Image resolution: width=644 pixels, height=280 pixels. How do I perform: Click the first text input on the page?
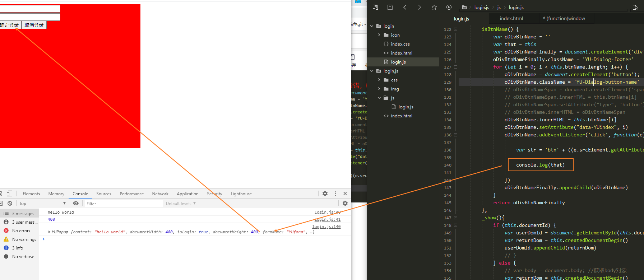click(30, 9)
